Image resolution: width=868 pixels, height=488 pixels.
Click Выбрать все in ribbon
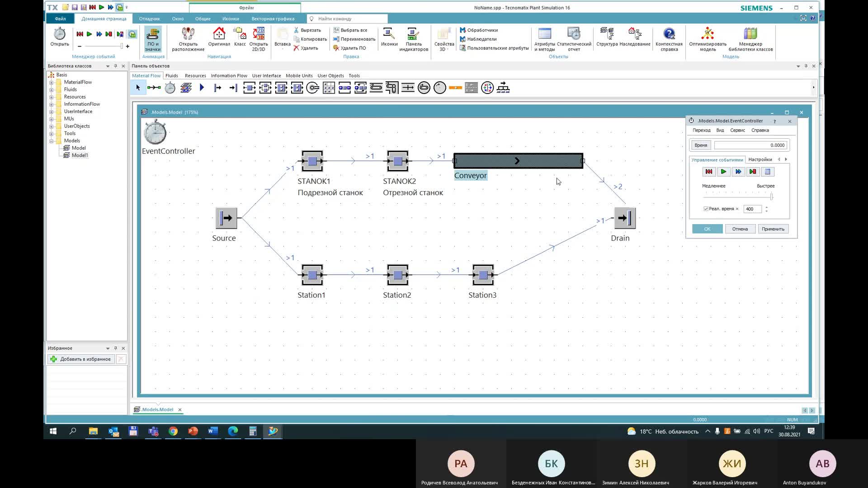pos(350,30)
